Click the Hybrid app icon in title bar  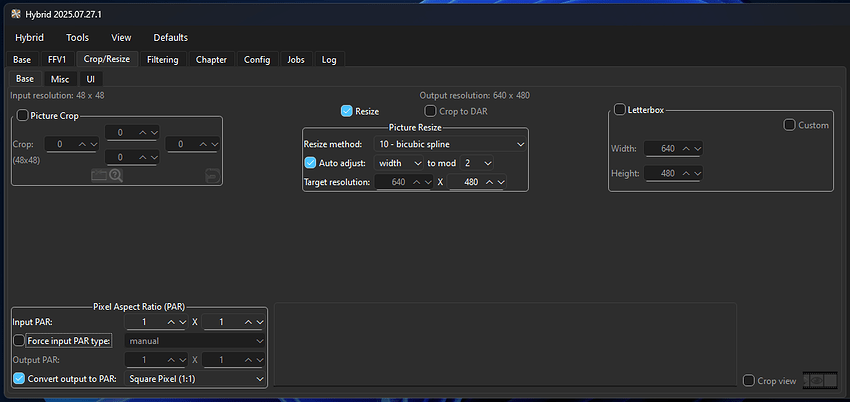[14, 13]
